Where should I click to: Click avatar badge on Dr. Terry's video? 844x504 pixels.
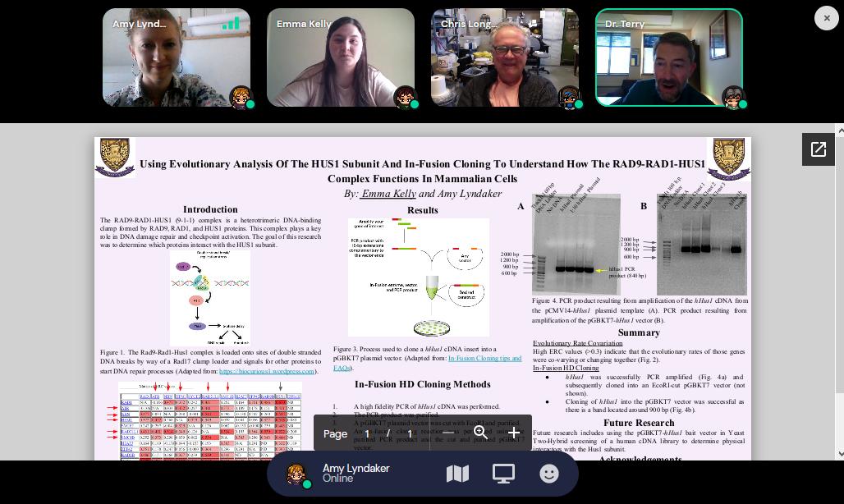pyautogui.click(x=733, y=98)
